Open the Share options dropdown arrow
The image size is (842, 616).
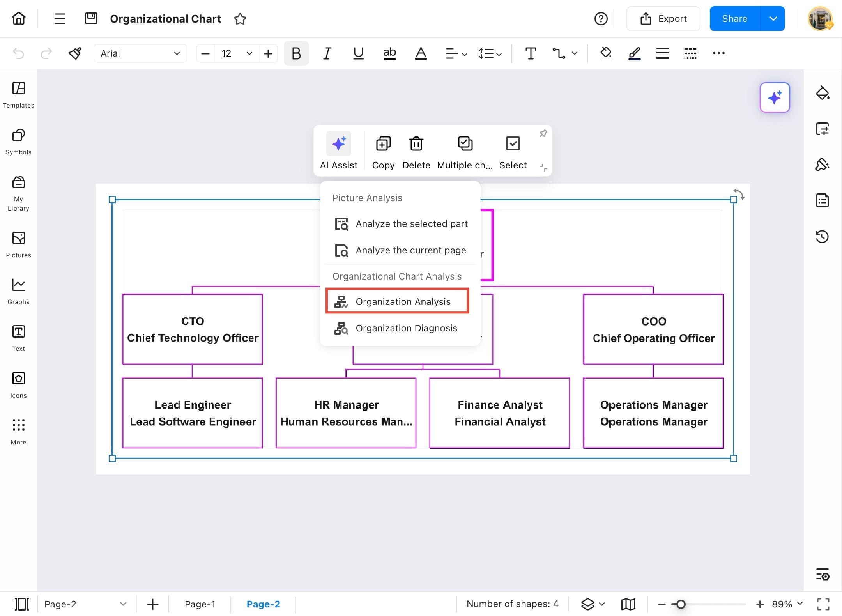point(773,19)
